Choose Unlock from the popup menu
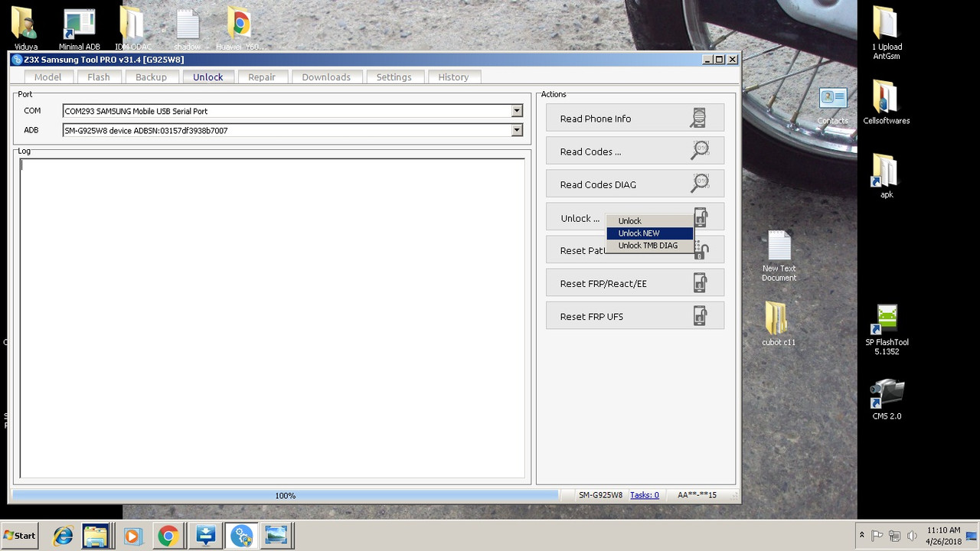The width and height of the screenshot is (980, 551). coord(649,221)
